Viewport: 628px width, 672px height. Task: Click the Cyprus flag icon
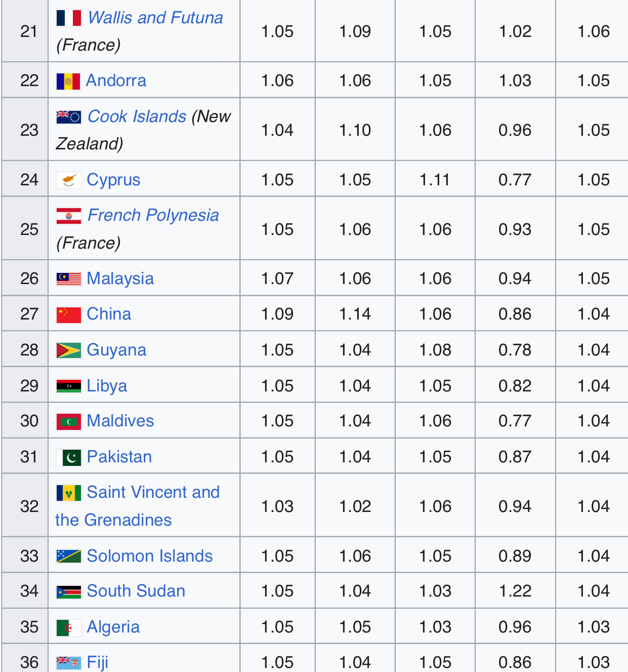pos(68,180)
